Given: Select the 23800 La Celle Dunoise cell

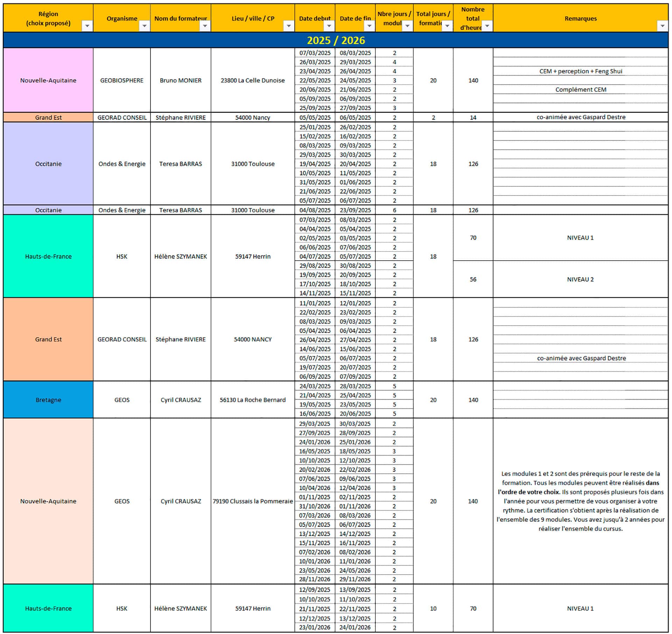Looking at the screenshot, I should (x=253, y=80).
